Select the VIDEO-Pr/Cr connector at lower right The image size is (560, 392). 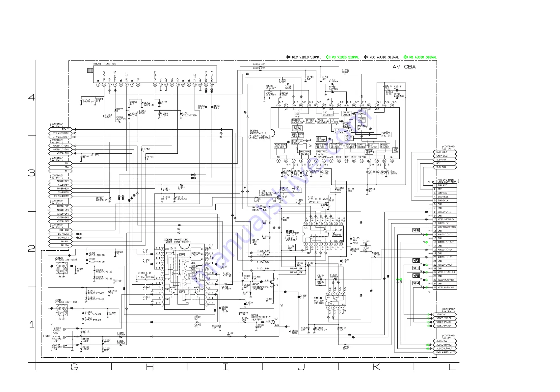tap(445, 326)
